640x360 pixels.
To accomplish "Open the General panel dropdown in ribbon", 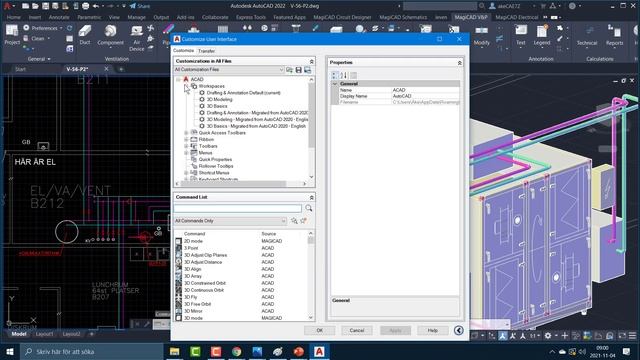I will click(x=39, y=59).
